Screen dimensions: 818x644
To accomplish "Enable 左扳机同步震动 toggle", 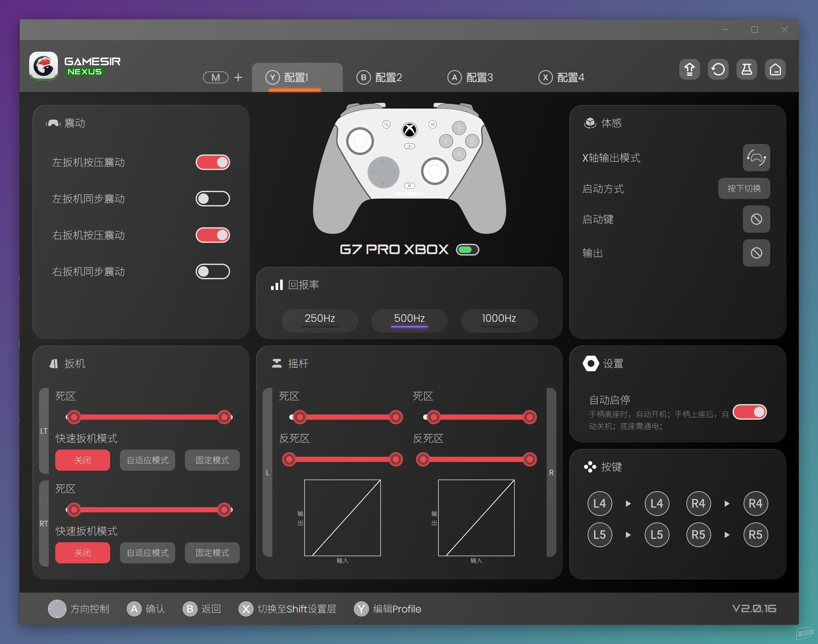I will [x=213, y=199].
